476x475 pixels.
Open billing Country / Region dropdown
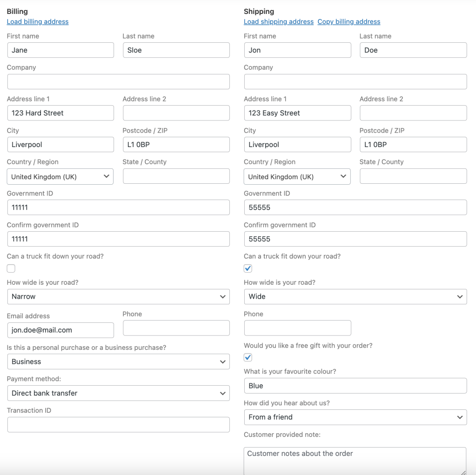coord(60,177)
